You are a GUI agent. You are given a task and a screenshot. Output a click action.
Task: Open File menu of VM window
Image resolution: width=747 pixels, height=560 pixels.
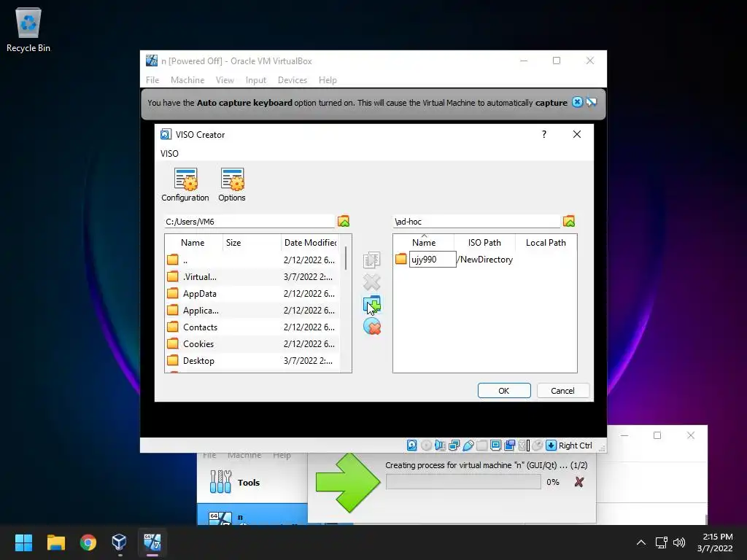[152, 80]
